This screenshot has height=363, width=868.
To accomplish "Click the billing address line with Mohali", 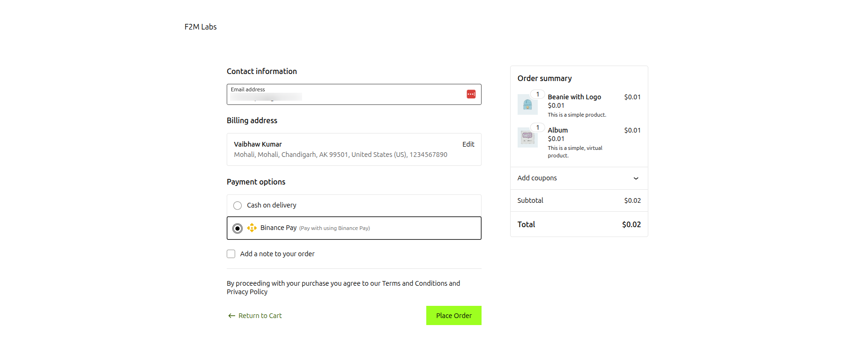I will tap(341, 155).
